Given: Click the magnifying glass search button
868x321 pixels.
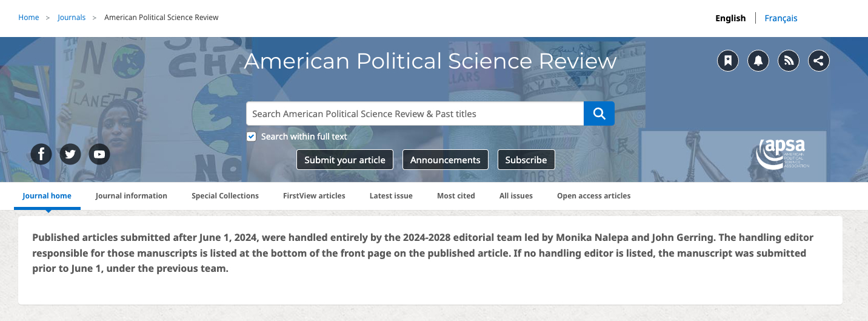Looking at the screenshot, I should [599, 113].
